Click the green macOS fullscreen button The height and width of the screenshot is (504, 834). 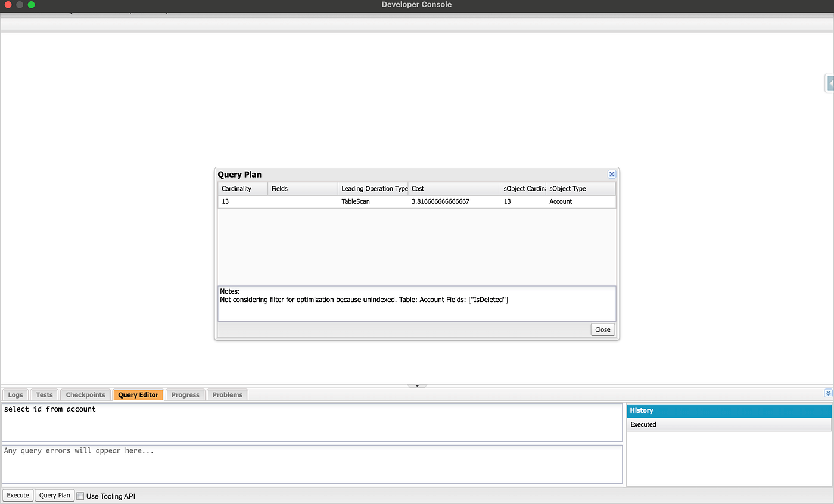31,5
